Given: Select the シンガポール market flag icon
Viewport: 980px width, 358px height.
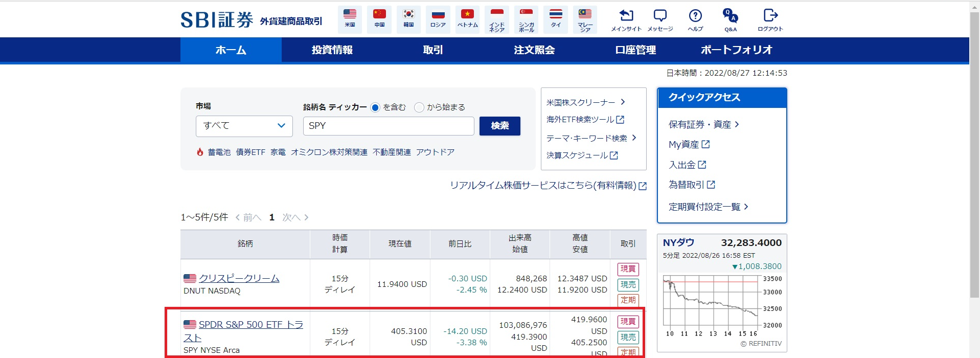Looking at the screenshot, I should click(526, 19).
